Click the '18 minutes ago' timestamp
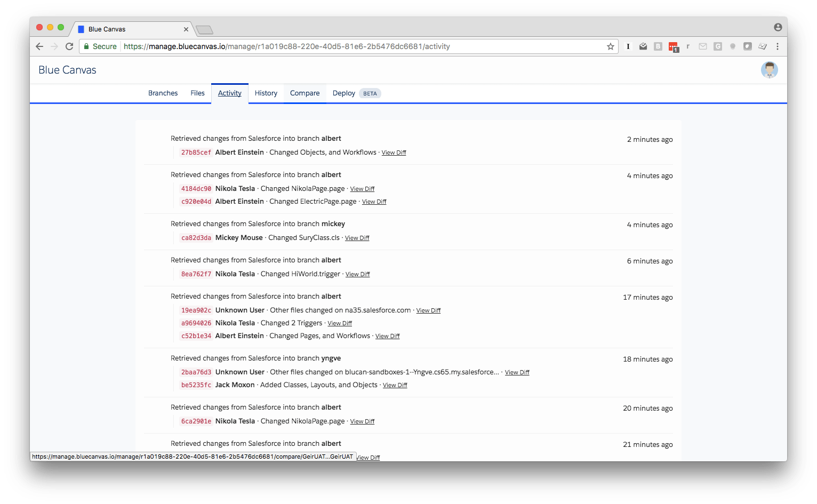 (x=648, y=359)
